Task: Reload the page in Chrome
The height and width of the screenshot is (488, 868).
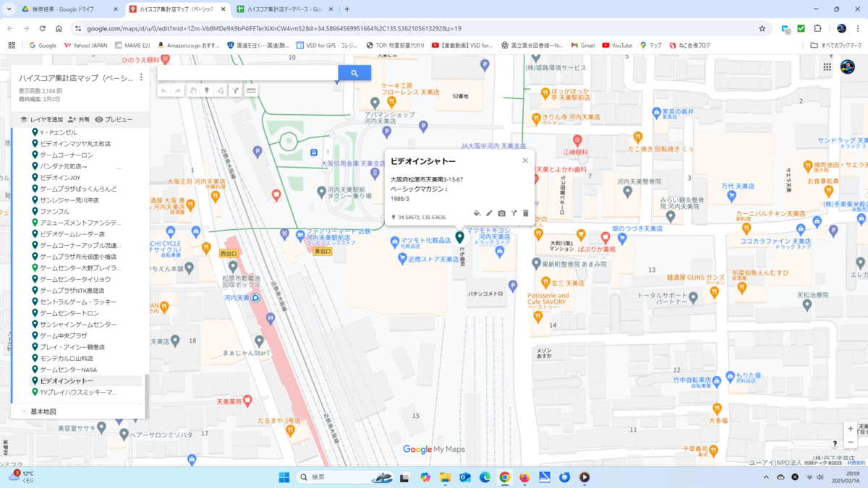Action: click(x=43, y=28)
